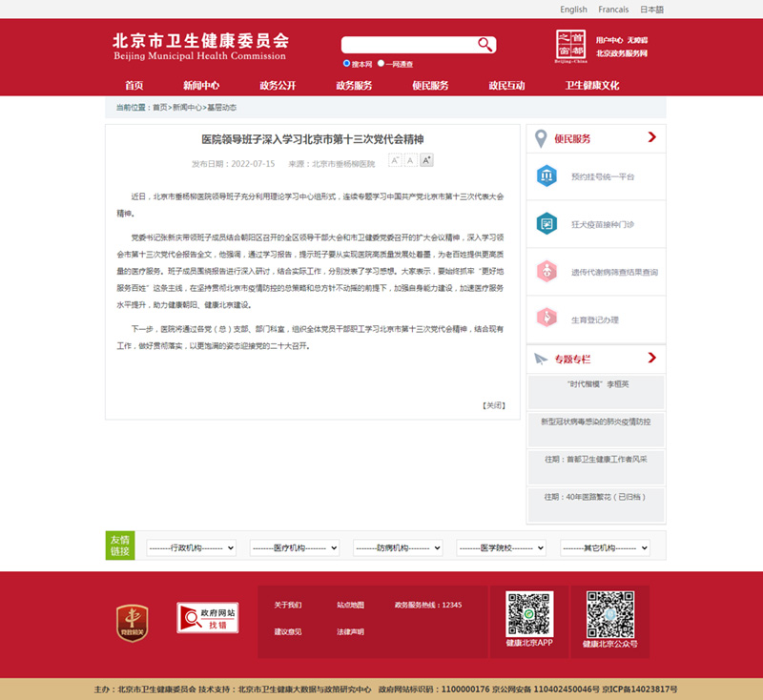Select the 搜本网 search scope radio button
The height and width of the screenshot is (700, 763).
click(345, 63)
